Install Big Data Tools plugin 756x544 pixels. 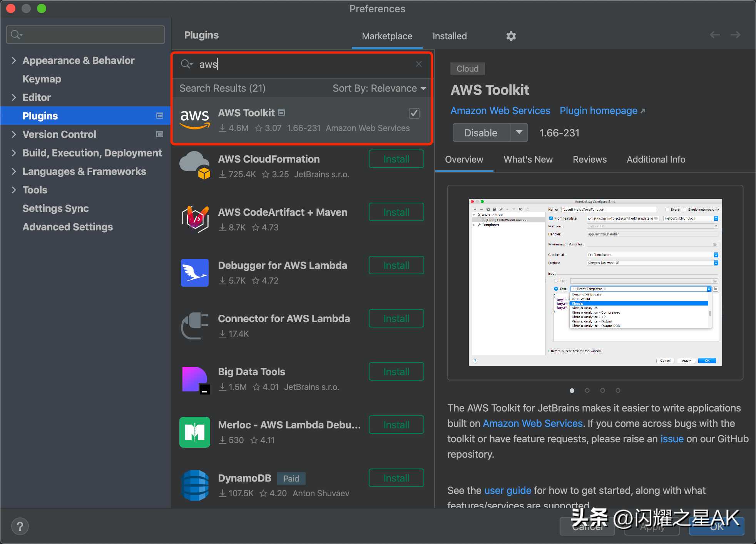tap(396, 372)
